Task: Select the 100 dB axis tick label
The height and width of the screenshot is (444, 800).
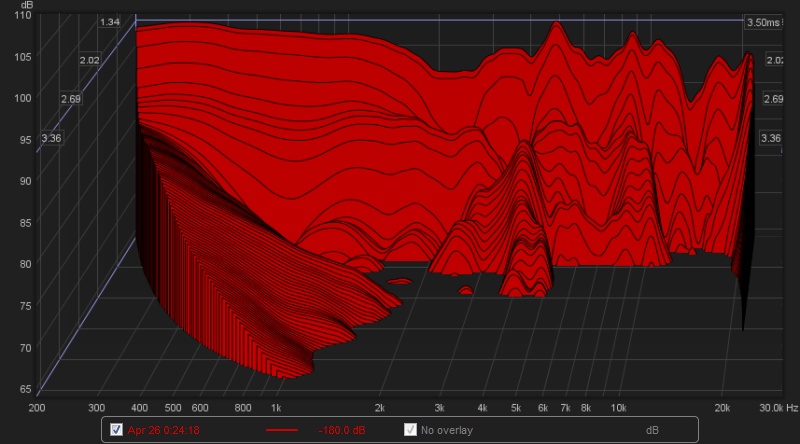Action: point(23,98)
